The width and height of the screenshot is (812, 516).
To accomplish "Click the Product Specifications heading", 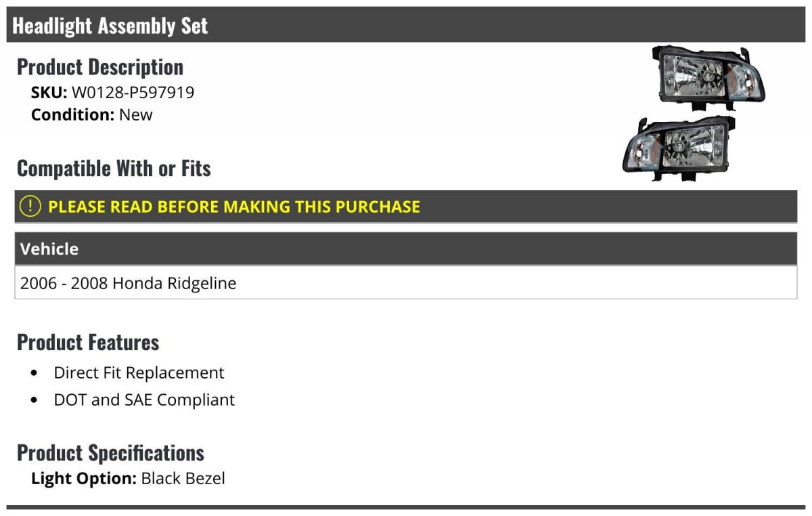I will tap(110, 453).
